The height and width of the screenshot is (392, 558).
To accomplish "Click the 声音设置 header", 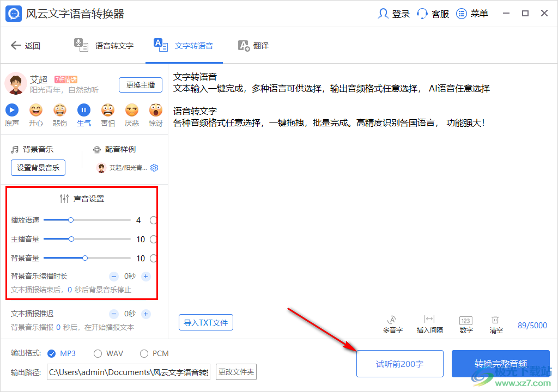I will point(82,199).
